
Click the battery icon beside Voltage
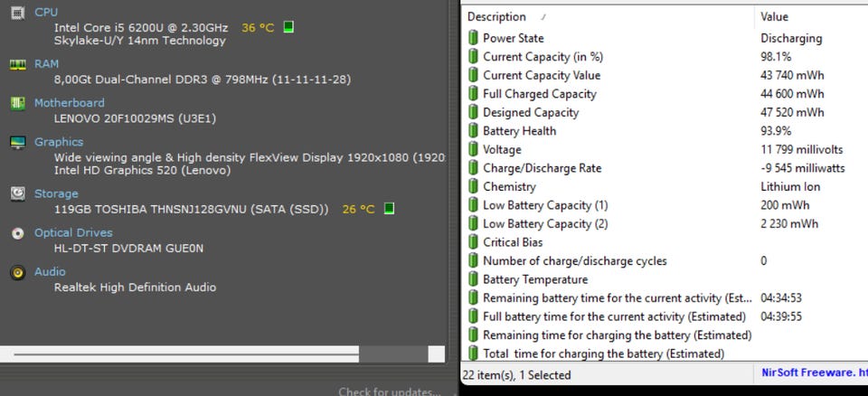click(x=473, y=149)
